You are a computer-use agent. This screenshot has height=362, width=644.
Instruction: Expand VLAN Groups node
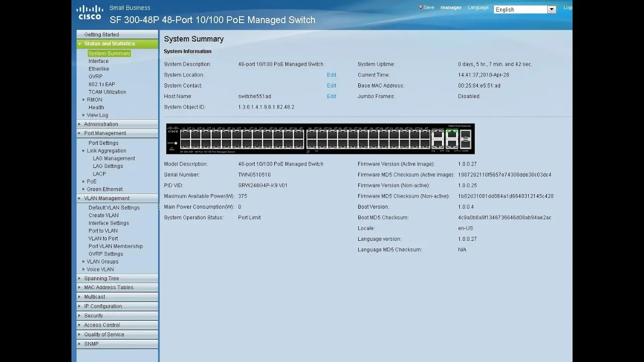point(84,261)
